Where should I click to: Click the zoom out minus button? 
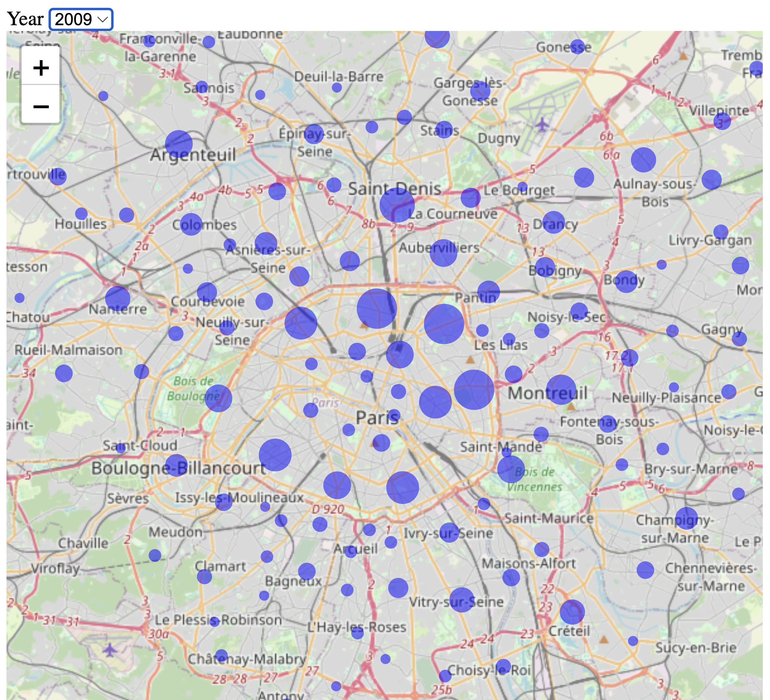pos(41,106)
